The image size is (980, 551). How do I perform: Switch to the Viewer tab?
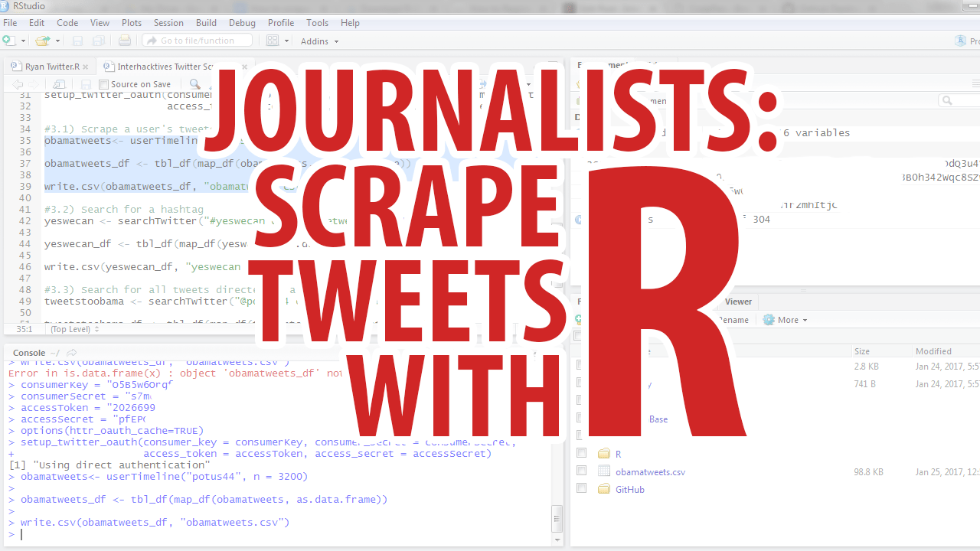(738, 302)
